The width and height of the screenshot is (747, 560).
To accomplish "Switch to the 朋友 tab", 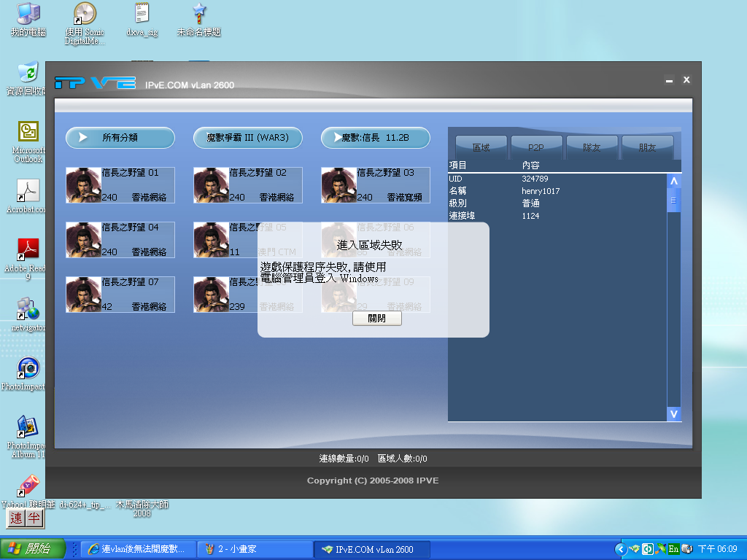I will (x=647, y=147).
